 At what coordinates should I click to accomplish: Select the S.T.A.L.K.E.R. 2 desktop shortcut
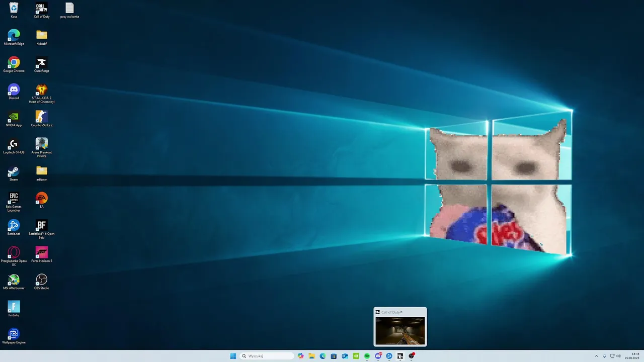coord(42,94)
